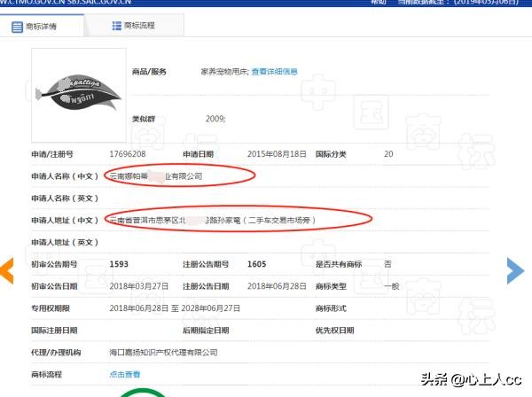Select preliminary announcement date 2018年03月27日
This screenshot has width=532, height=397.
click(x=139, y=286)
